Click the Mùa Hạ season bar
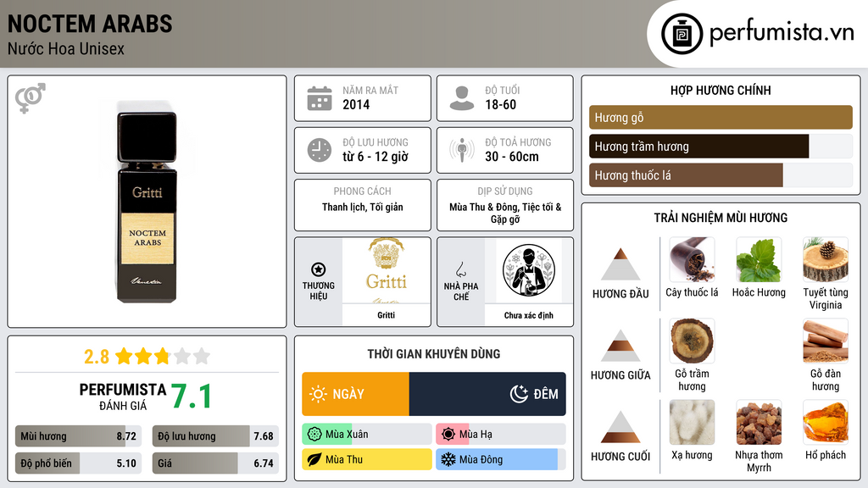Image resolution: width=868 pixels, height=488 pixels. tap(501, 435)
